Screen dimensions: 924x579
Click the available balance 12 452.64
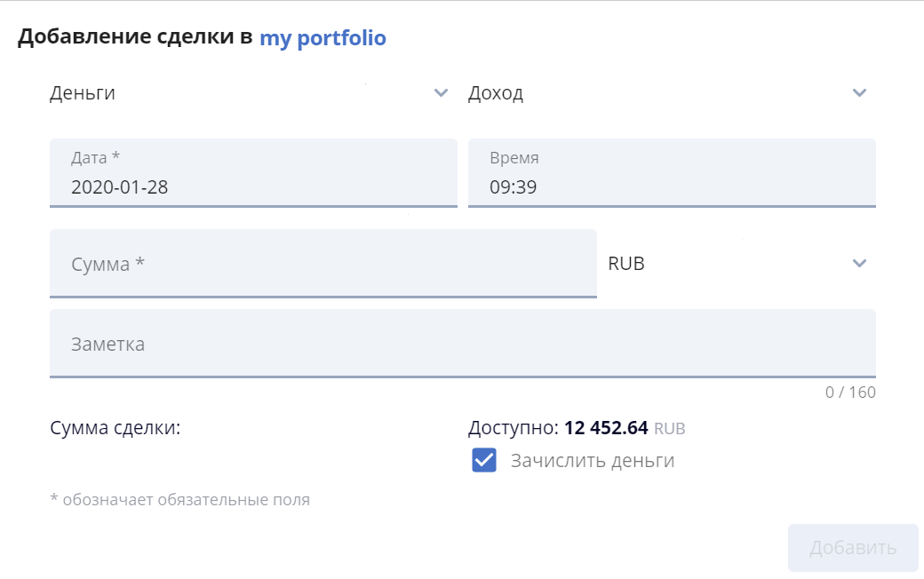pos(606,428)
